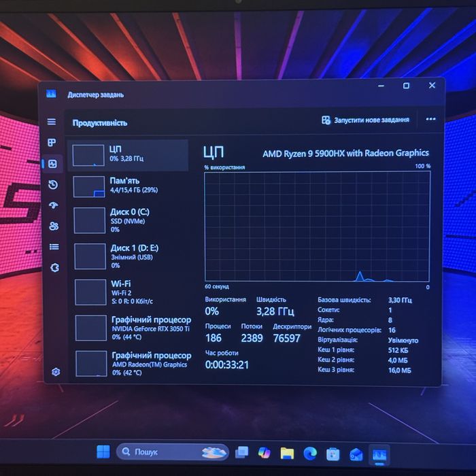Click the Продуктивність page heading
Image resolution: width=476 pixels, height=476 pixels.
100,123
